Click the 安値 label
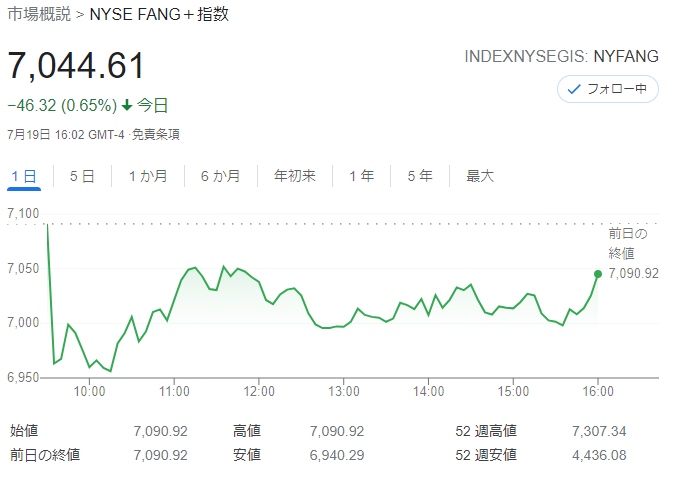Image resolution: width=674 pixels, height=479 pixels. pyautogui.click(x=247, y=455)
